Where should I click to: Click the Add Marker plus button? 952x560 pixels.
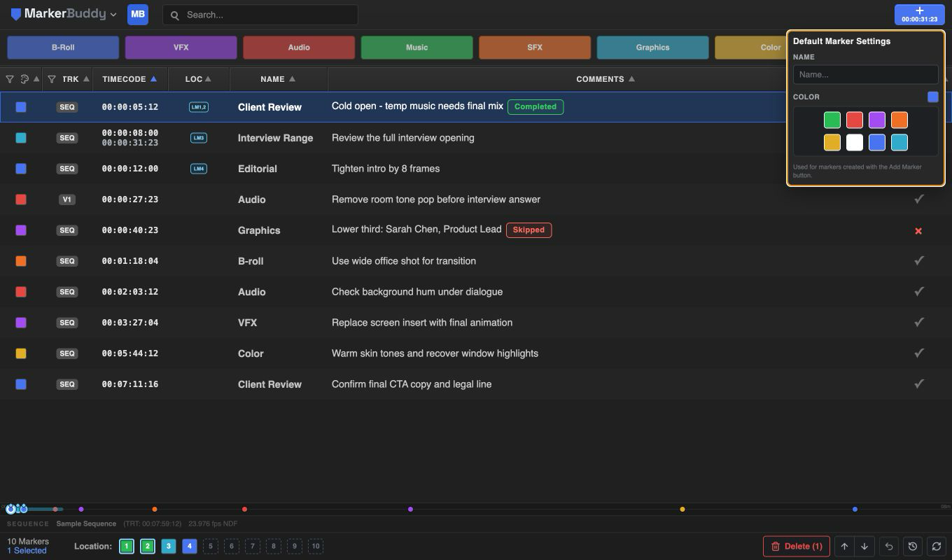tap(919, 15)
